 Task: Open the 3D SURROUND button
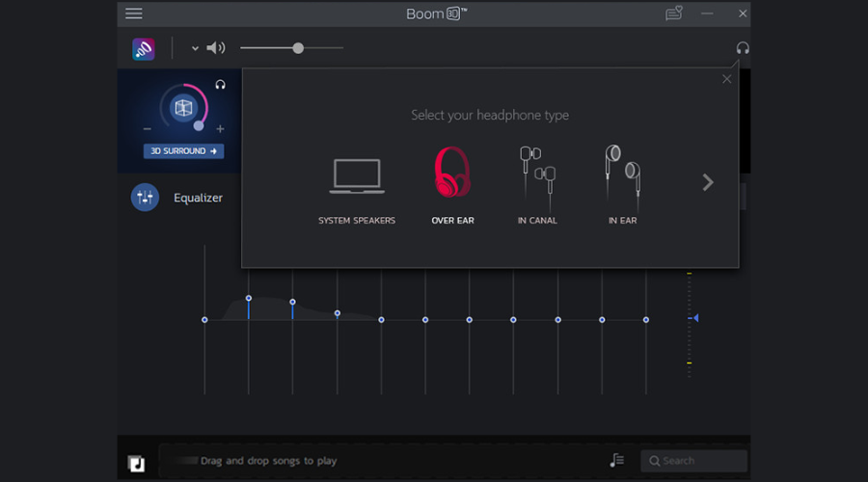point(183,151)
